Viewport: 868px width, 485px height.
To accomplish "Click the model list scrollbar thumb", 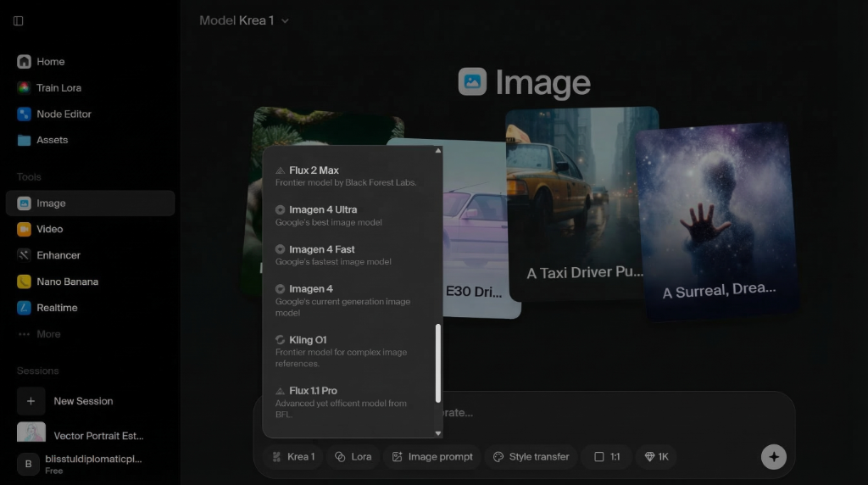I will [x=438, y=363].
